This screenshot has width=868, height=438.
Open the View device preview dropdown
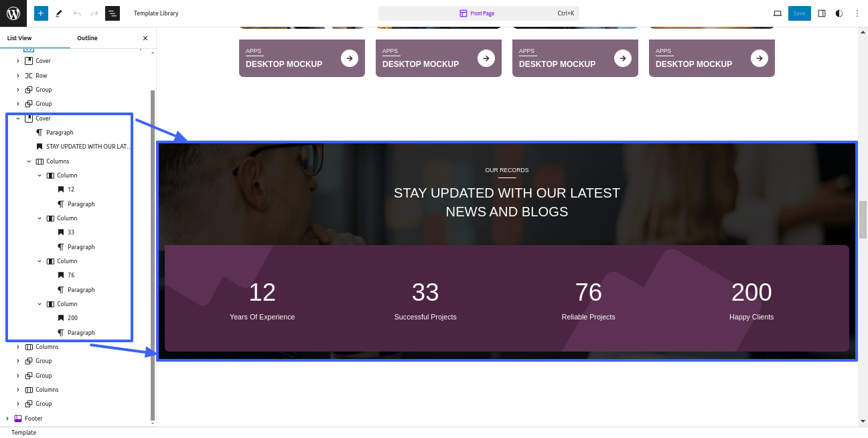778,13
